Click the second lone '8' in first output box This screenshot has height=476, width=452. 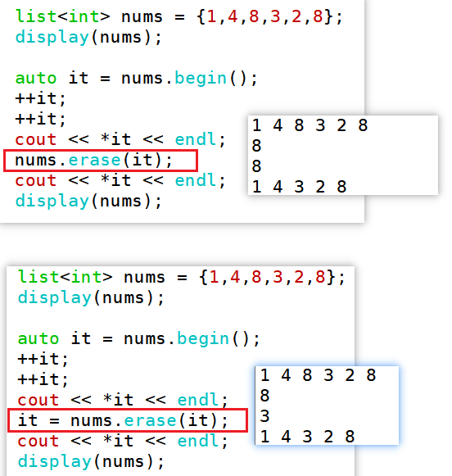click(256, 166)
